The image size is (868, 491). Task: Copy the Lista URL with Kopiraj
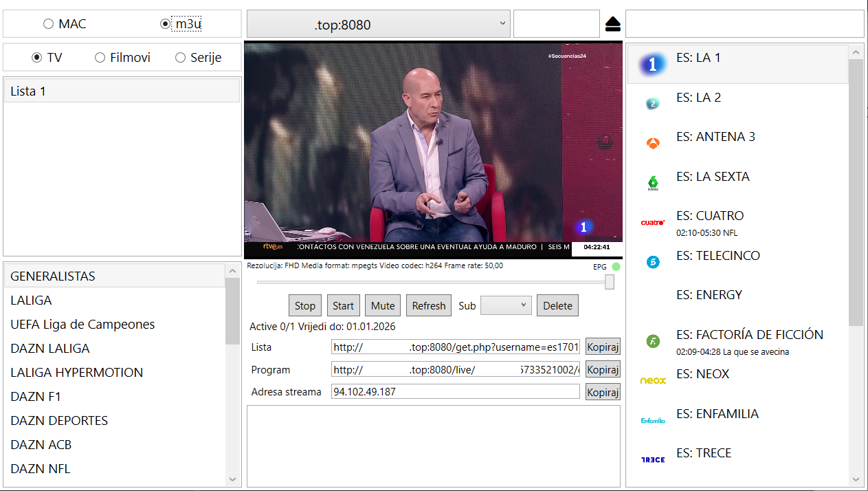coord(603,347)
